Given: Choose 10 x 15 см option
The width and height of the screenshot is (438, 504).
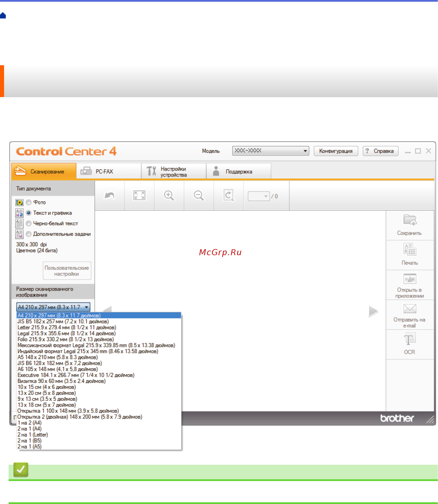Looking at the screenshot, I should [x=99, y=387].
